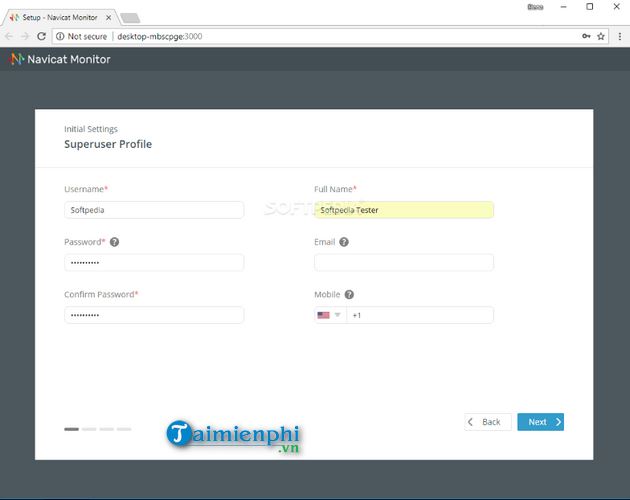Go back with browser back arrow
630x500 pixels.
(10, 36)
